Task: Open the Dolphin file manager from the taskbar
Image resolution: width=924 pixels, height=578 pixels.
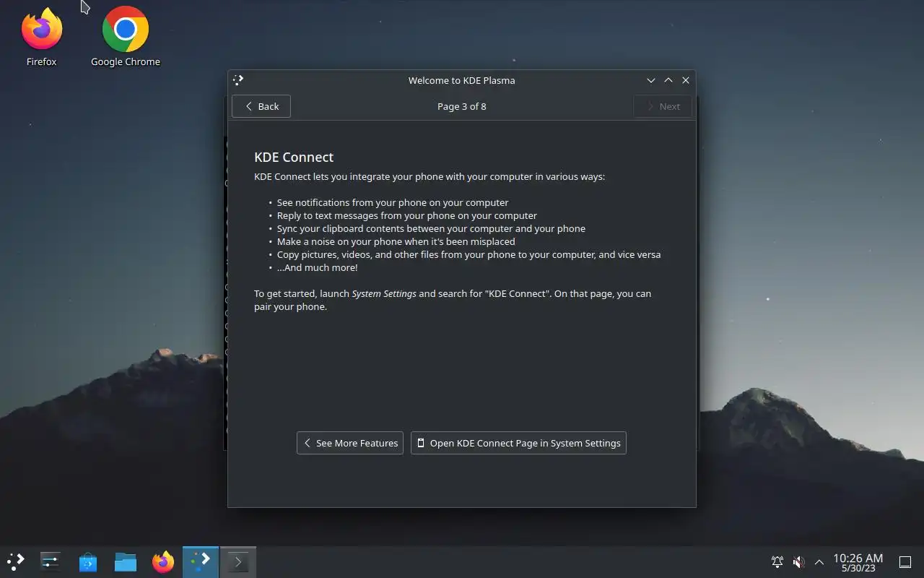Action: pyautogui.click(x=126, y=561)
